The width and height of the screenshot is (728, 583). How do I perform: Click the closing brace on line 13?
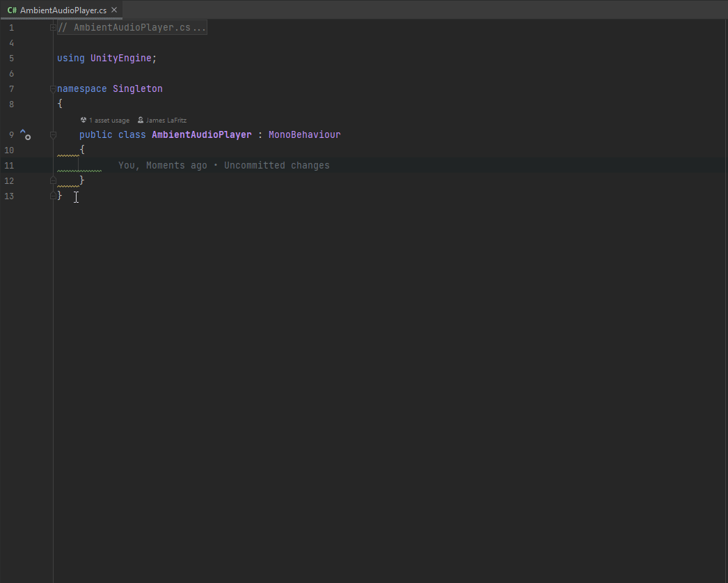pos(60,196)
